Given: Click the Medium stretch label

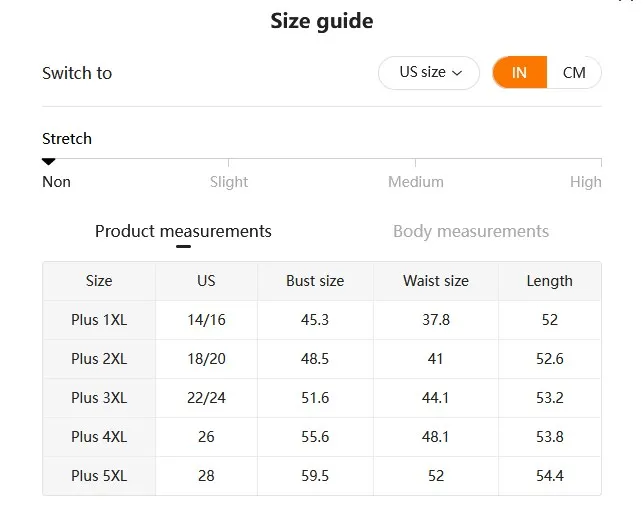Looking at the screenshot, I should tap(416, 182).
